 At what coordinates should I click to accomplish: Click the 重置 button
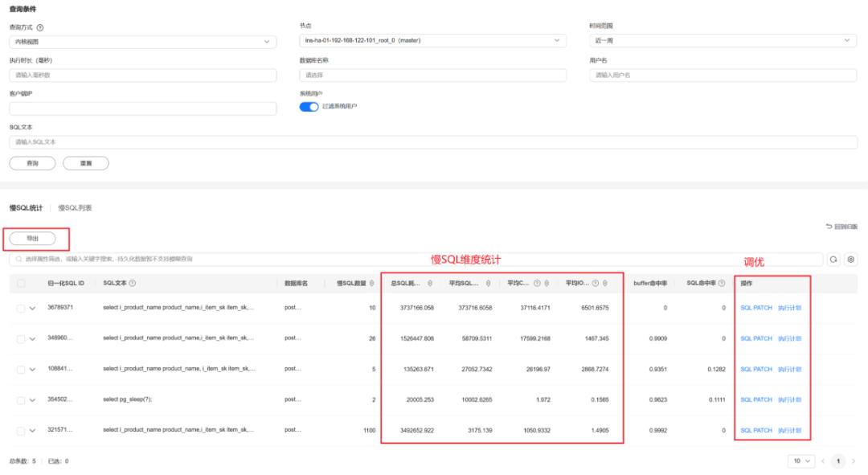86,163
